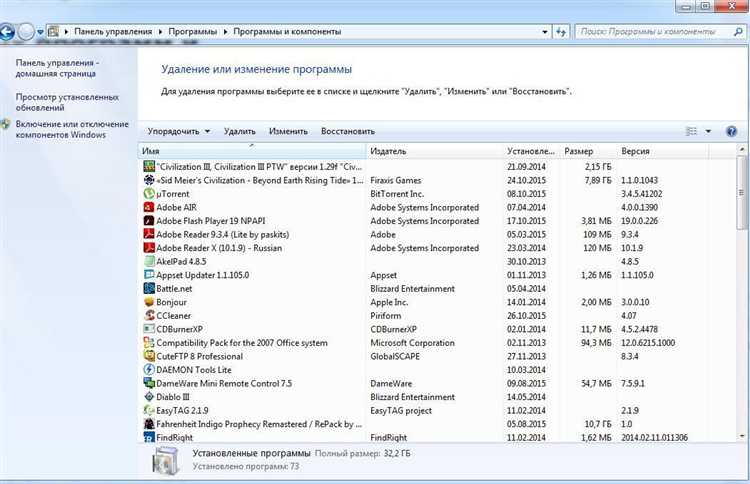750x484 pixels.
Task: Click Панель управления in the breadcrumb
Action: coord(113,32)
